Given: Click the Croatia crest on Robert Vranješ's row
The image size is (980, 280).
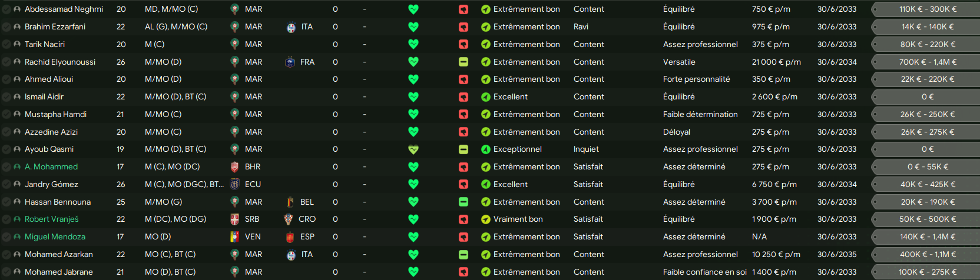Looking at the screenshot, I should (288, 219).
